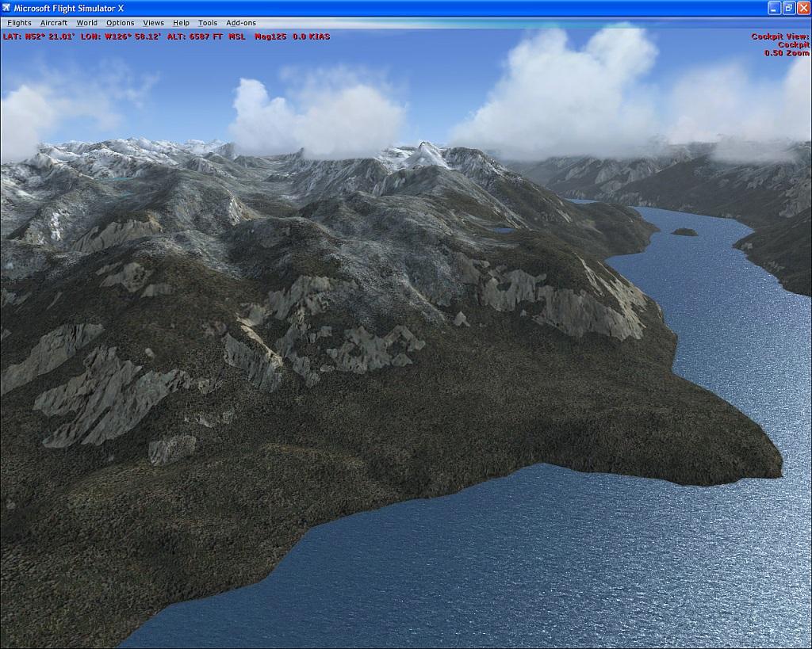This screenshot has height=649, width=812.
Task: Open the Tools menu
Action: [x=208, y=23]
